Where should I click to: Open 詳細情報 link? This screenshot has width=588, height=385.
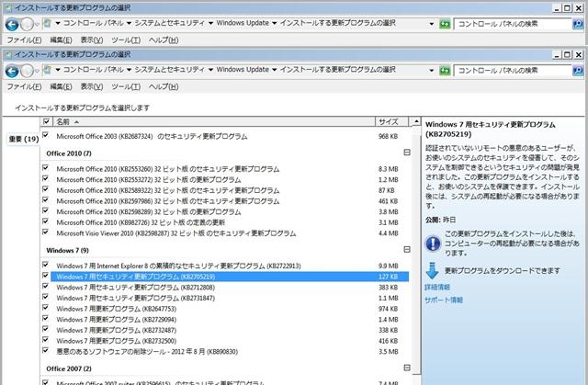coord(437,288)
